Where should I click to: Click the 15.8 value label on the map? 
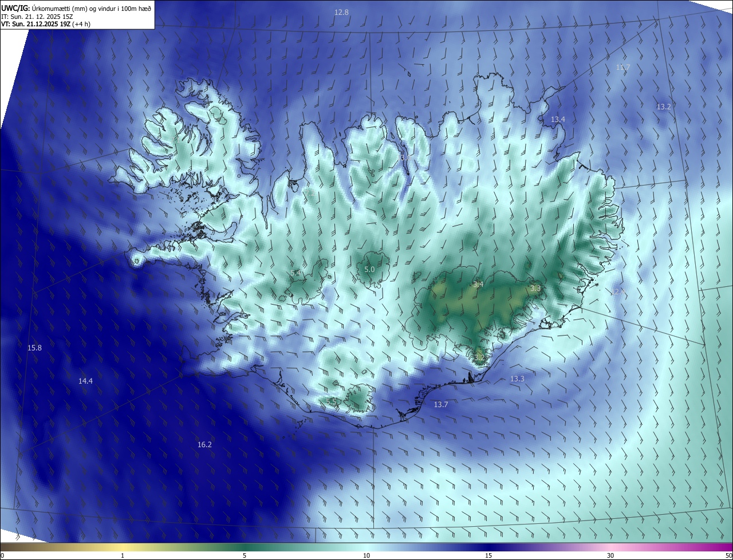pyautogui.click(x=34, y=348)
